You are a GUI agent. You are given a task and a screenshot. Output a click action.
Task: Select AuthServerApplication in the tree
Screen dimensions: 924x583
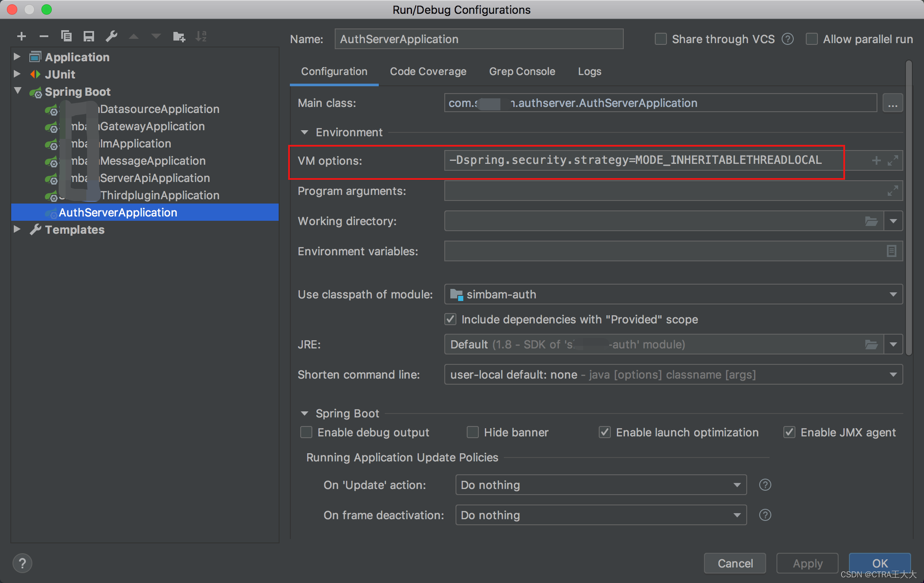pos(145,212)
